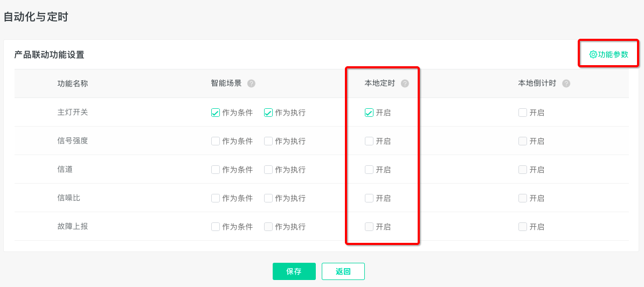Check 作为条件 for 故障上报

[x=215, y=227]
